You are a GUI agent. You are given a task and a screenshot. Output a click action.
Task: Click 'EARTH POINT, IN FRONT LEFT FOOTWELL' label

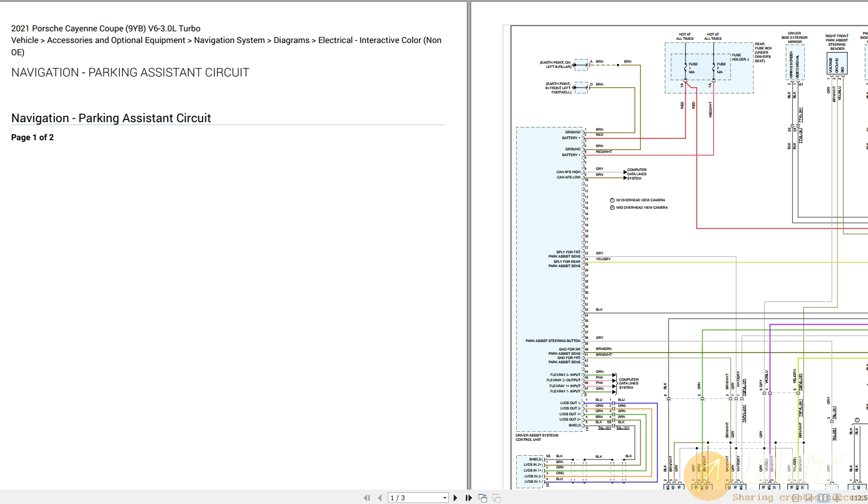point(558,88)
